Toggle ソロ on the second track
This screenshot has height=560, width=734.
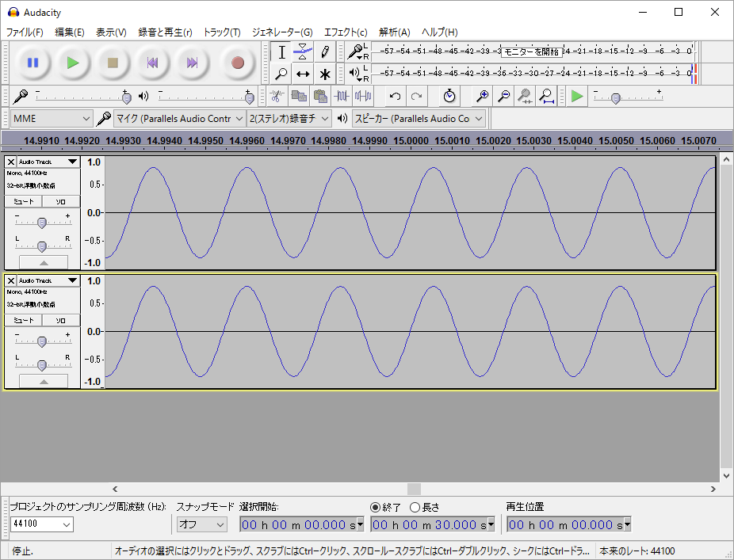point(61,321)
